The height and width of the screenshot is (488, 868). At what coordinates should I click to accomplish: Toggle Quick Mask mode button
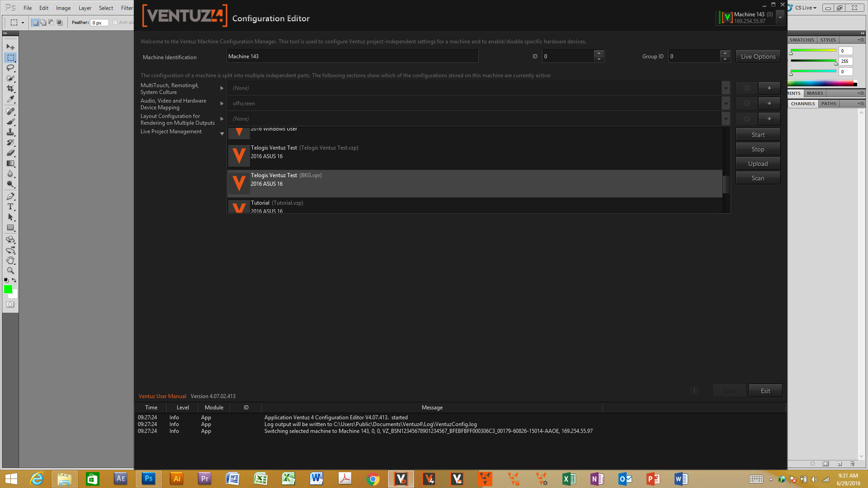[10, 305]
